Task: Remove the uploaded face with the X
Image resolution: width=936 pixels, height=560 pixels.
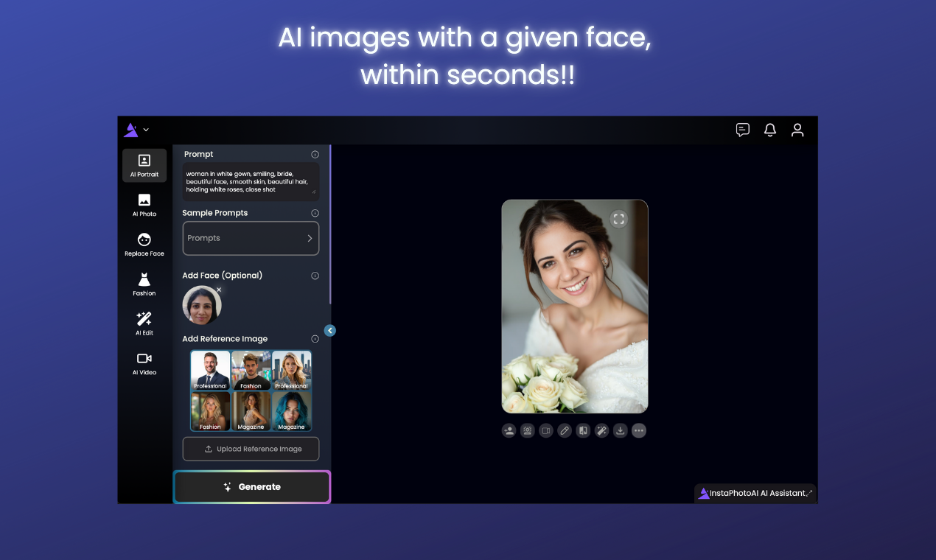Action: (219, 290)
